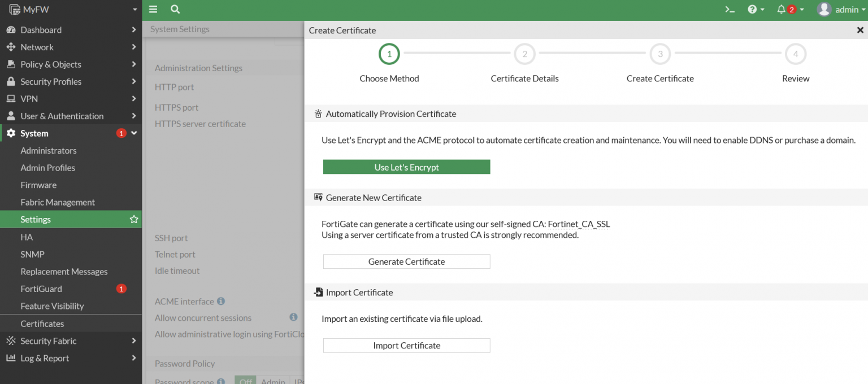This screenshot has width=868, height=384.
Task: Set Password scope to Admin
Action: pyautogui.click(x=273, y=381)
